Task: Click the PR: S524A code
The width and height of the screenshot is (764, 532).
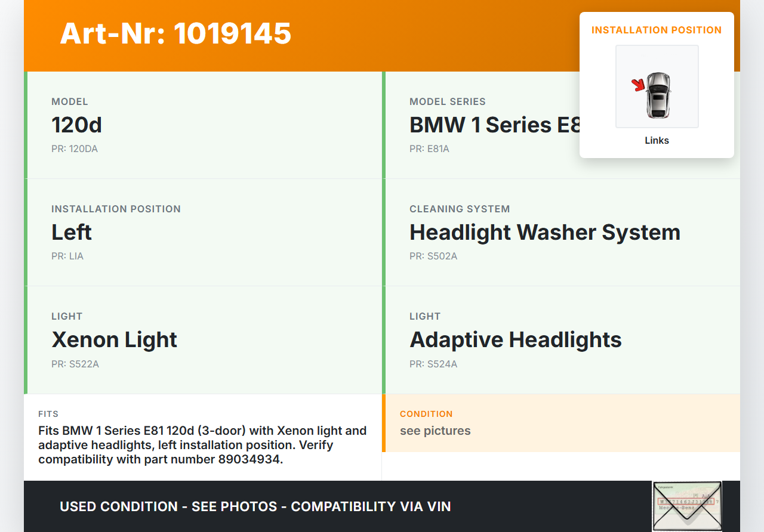Action: (433, 364)
